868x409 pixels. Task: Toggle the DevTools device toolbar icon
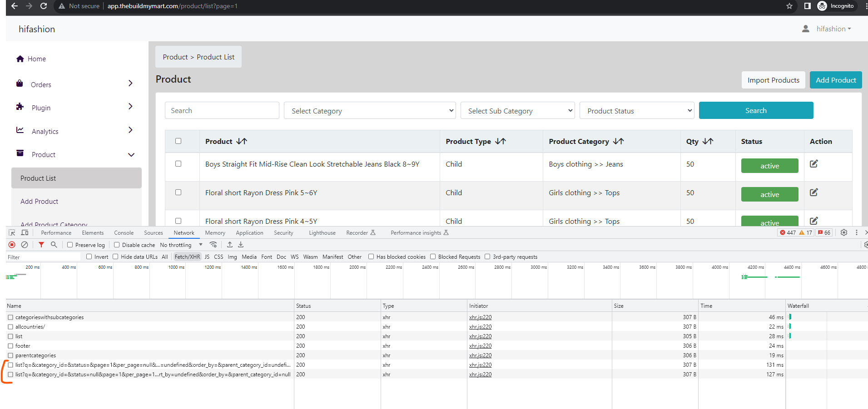[25, 232]
